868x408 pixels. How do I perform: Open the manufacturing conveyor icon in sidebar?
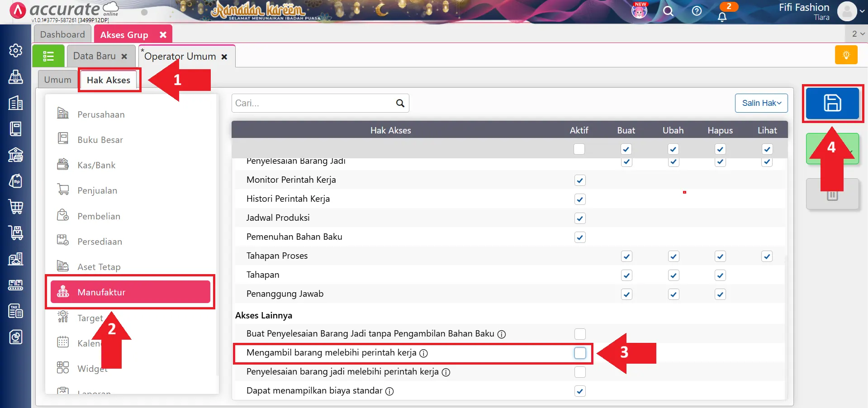coord(15,285)
